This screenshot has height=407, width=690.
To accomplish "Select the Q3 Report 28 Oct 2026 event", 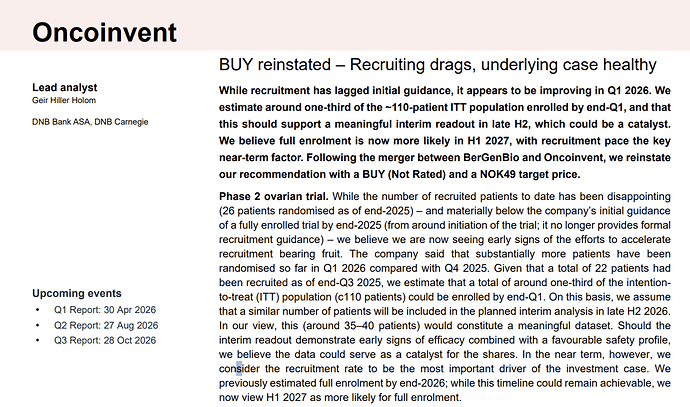I will click(105, 340).
